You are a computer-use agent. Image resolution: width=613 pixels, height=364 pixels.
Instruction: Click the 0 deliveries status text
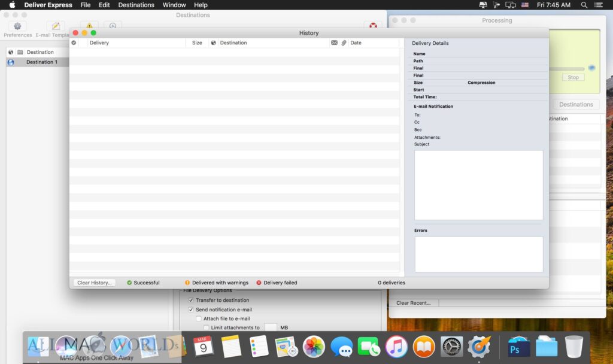(392, 283)
